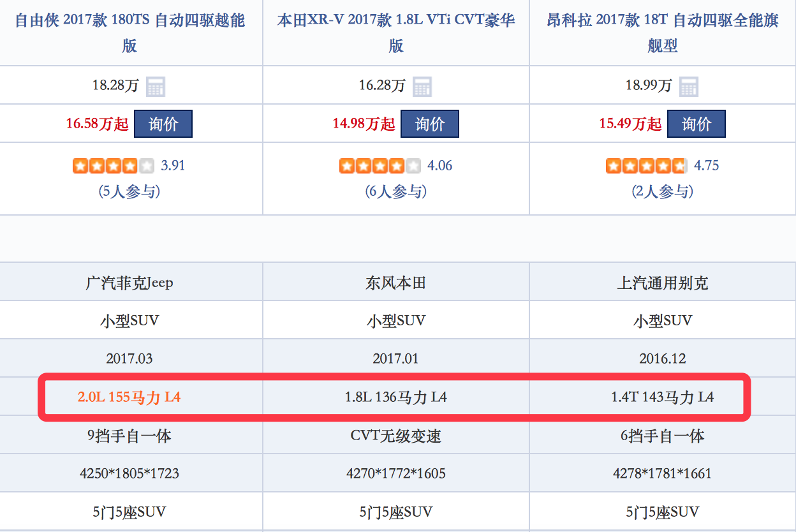
Task: Open price calculator beside 18.28万
Action: click(x=156, y=86)
